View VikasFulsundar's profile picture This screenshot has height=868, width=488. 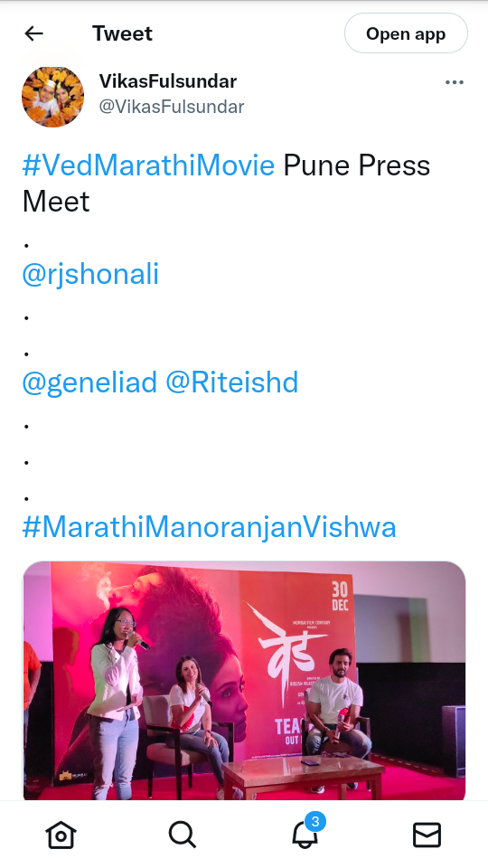52,97
